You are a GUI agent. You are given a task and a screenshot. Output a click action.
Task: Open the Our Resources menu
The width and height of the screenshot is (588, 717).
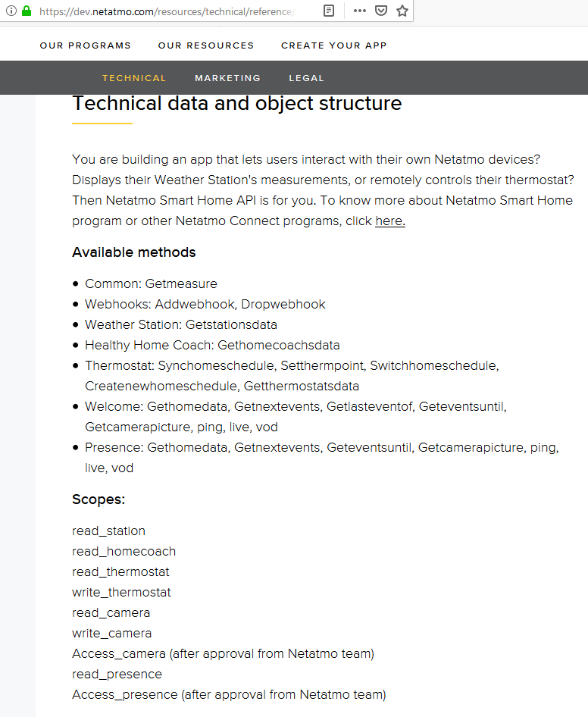206,45
